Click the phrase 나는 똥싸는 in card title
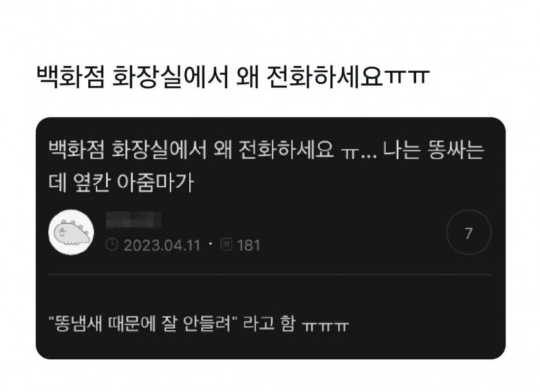540x392 pixels. pyautogui.click(x=433, y=150)
